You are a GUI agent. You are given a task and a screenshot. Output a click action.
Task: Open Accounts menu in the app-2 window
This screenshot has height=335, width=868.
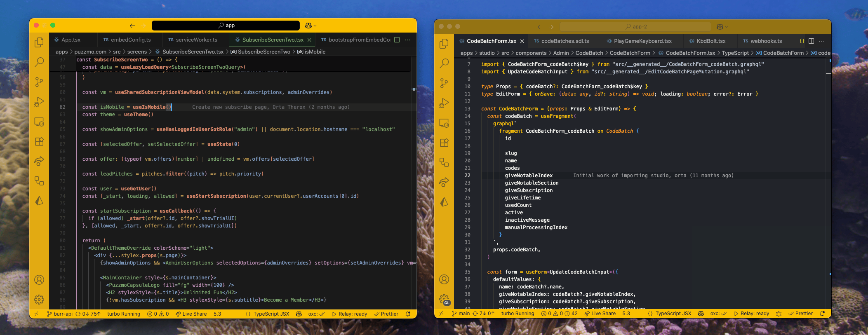(x=444, y=279)
